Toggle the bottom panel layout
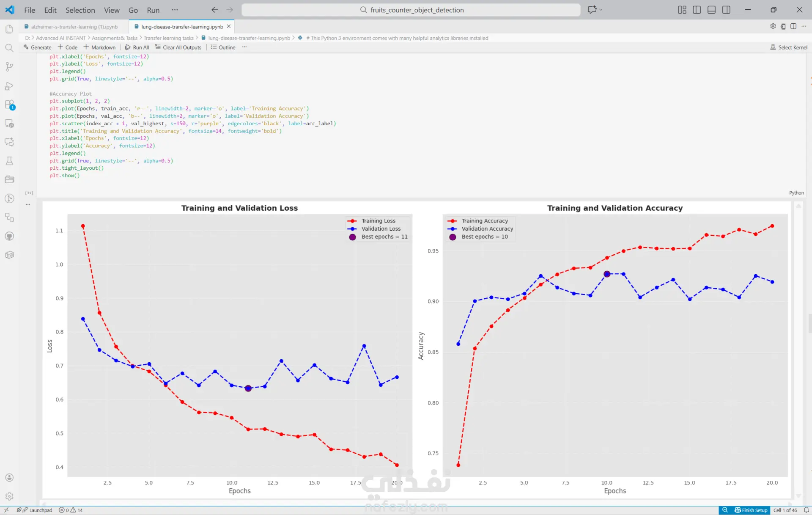Screen dimensions: 812x515 (711, 10)
